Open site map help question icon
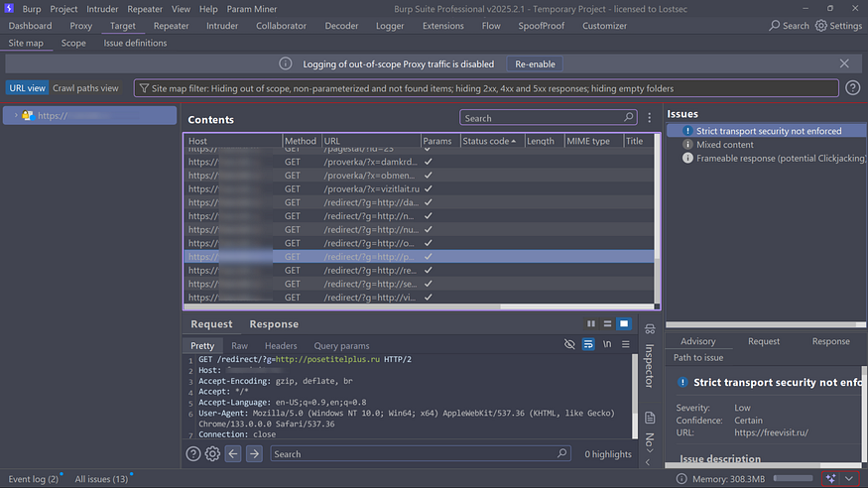This screenshot has width=868, height=488. pyautogui.click(x=852, y=87)
